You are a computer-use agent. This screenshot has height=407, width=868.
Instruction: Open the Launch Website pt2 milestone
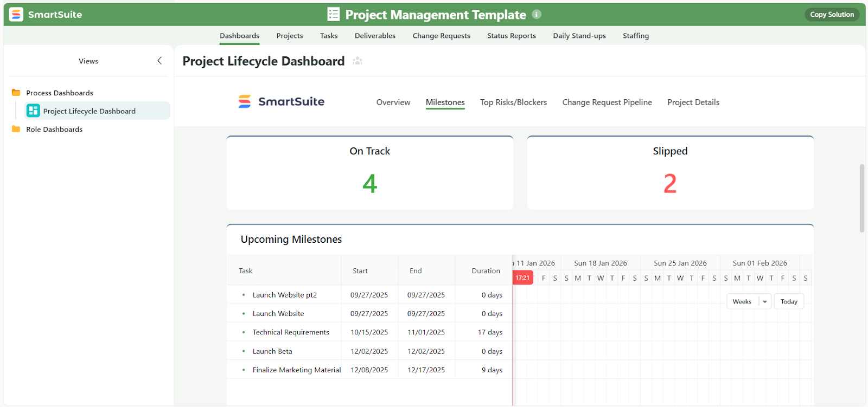285,295
